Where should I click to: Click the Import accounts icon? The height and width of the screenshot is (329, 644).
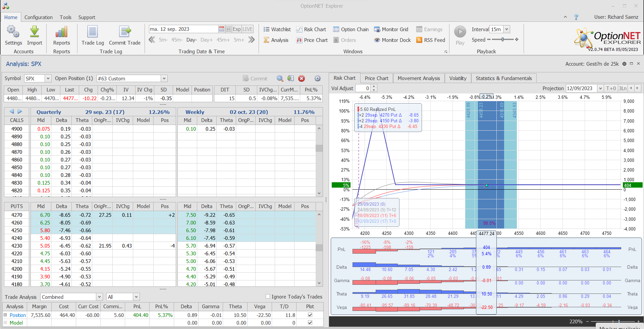35,32
